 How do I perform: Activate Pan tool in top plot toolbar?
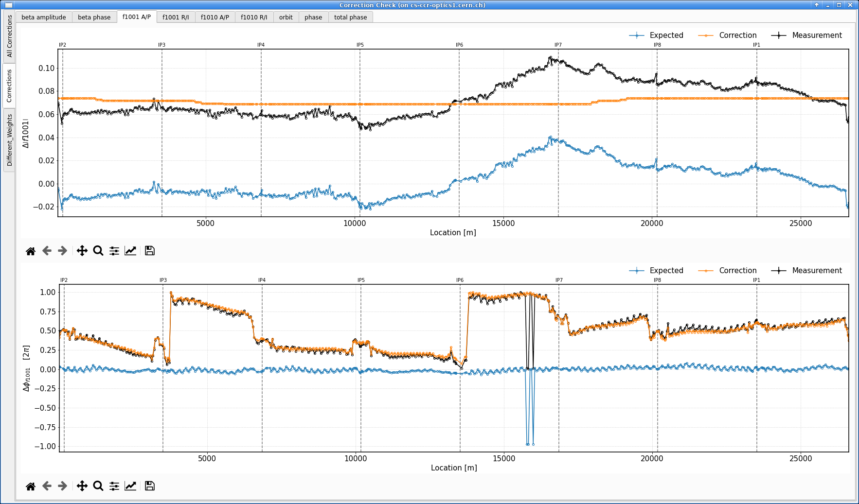tap(82, 251)
